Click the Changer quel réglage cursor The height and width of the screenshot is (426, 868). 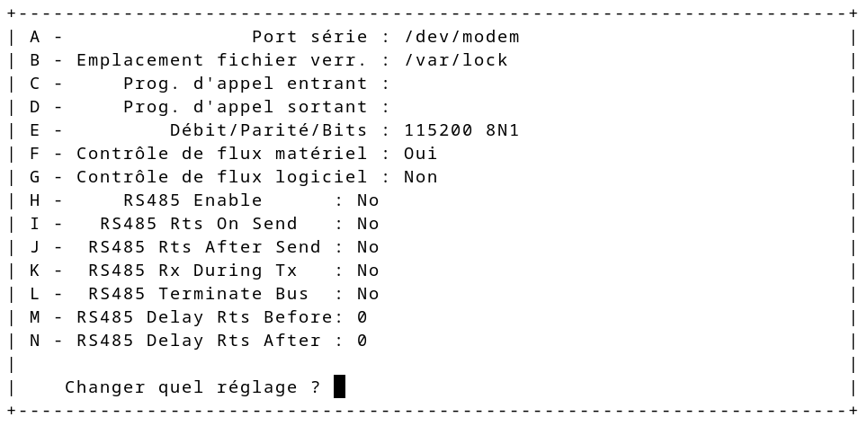pyautogui.click(x=339, y=386)
